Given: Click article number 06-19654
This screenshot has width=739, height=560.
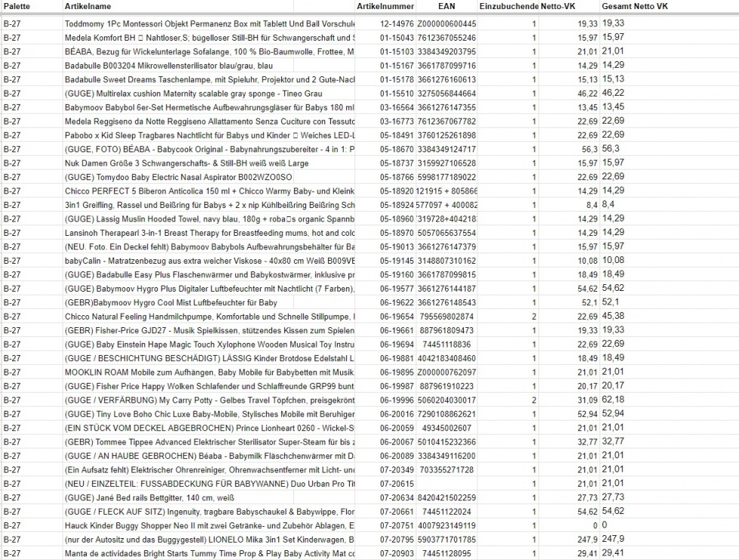Looking at the screenshot, I should click(397, 317).
